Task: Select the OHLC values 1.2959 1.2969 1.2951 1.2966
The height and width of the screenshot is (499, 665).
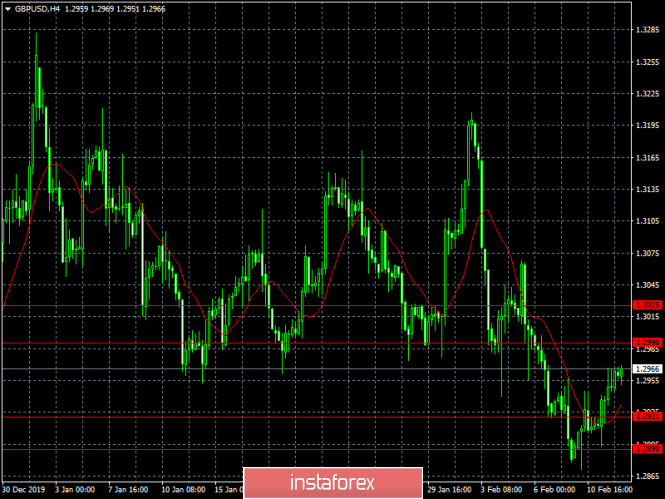Action: 115,9
